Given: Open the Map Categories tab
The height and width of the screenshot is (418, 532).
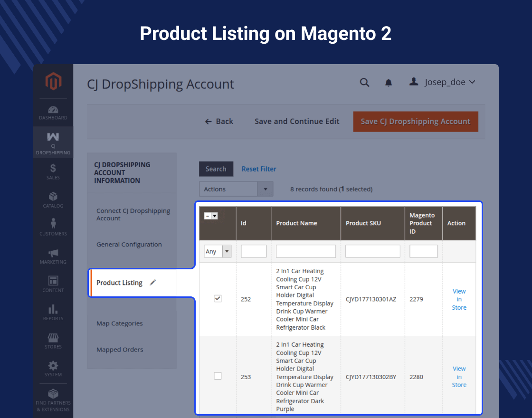Looking at the screenshot, I should (x=119, y=323).
